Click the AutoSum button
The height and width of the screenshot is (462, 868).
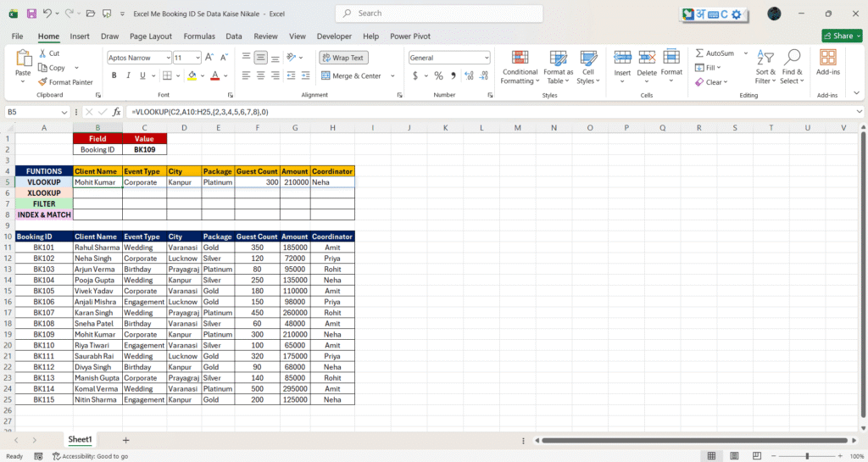(715, 53)
